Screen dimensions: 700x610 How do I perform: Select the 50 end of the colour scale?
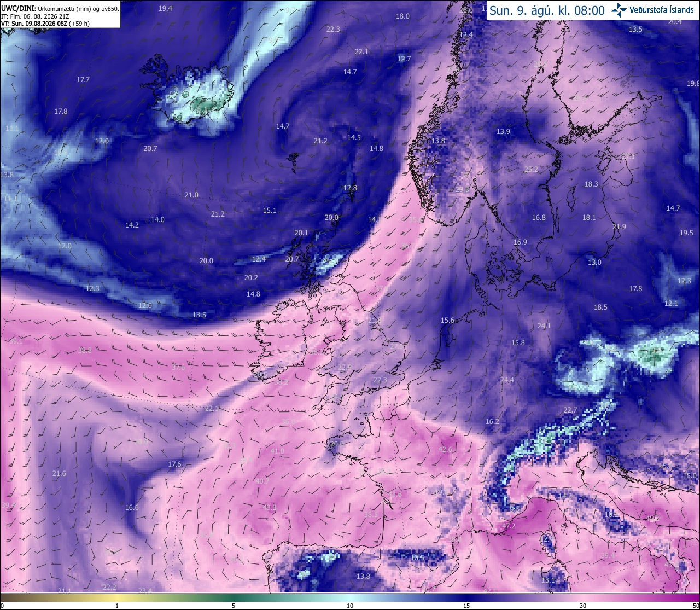tap(695, 606)
